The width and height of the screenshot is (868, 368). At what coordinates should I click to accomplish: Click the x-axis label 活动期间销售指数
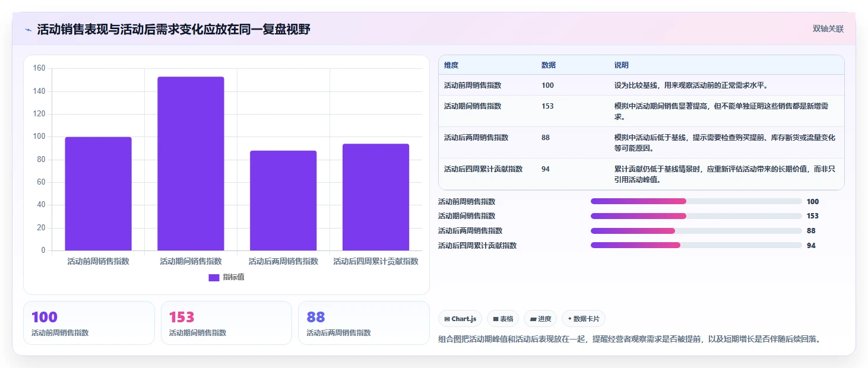click(x=191, y=261)
